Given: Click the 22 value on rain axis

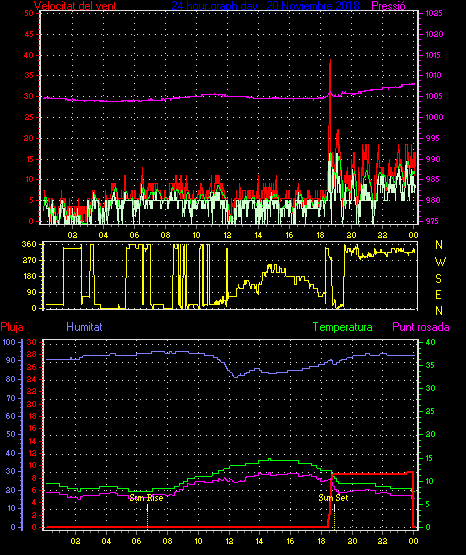Looking at the screenshot, I should pos(31,391).
